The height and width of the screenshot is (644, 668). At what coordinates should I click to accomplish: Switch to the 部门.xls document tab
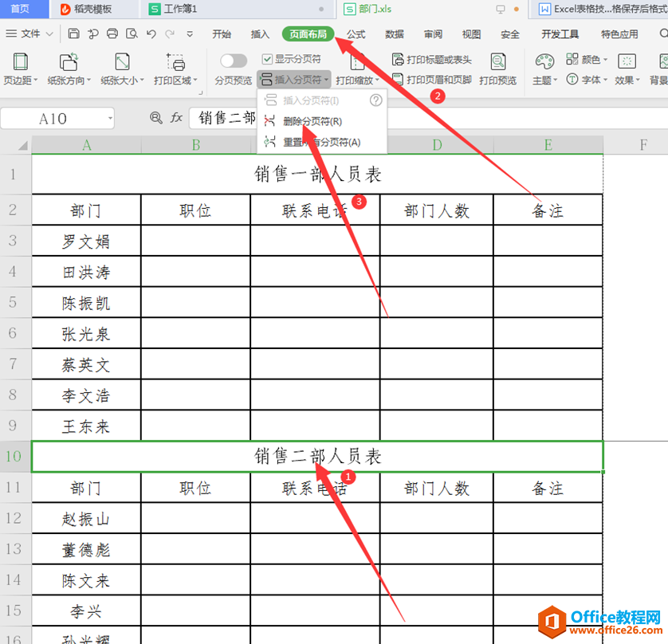pos(432,9)
